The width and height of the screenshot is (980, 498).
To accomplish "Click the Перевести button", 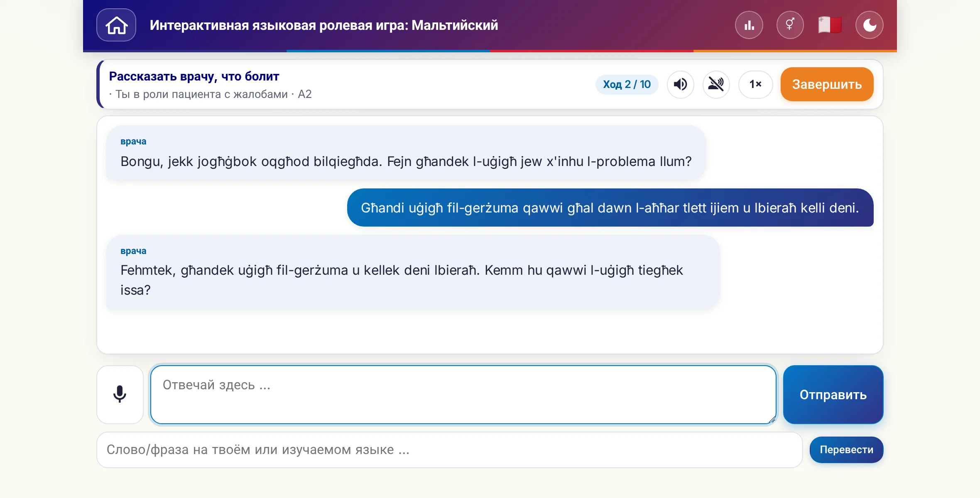I will click(846, 450).
